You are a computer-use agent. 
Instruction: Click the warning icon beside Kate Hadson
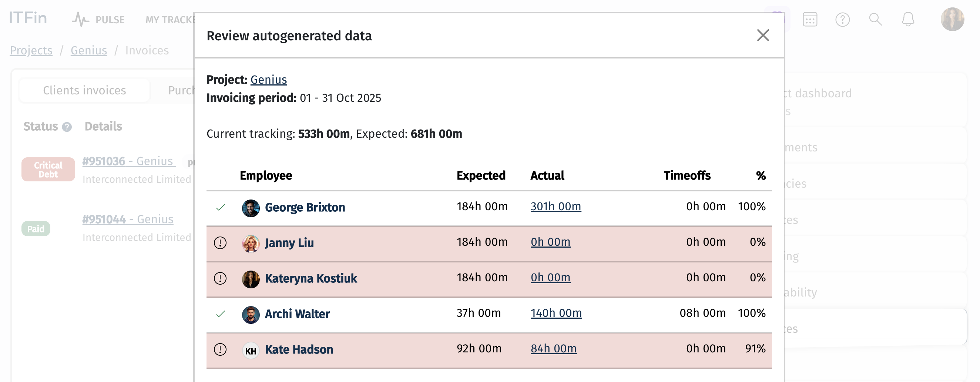tap(220, 349)
